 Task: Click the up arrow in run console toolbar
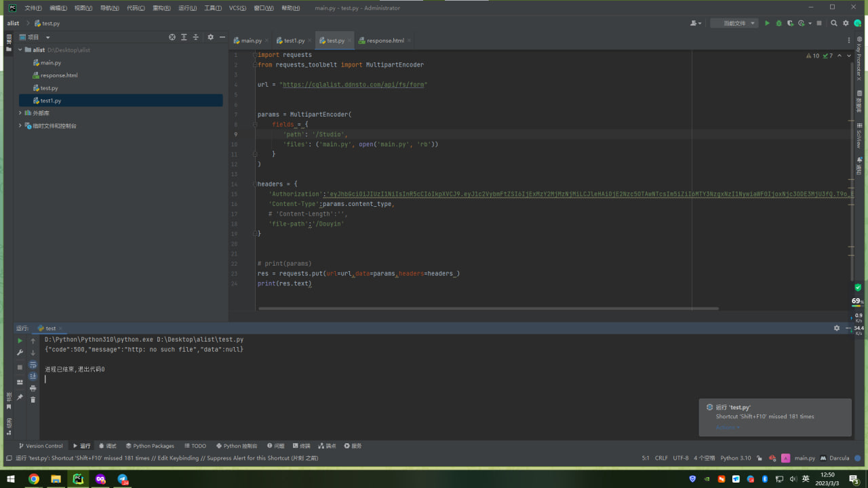point(33,341)
